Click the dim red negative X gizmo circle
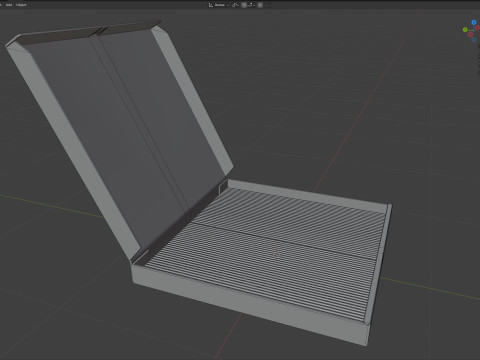The image size is (480, 360). coord(470,35)
